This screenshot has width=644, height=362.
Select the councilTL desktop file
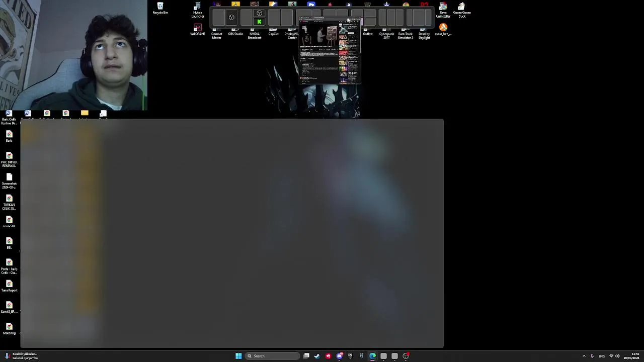click(9, 222)
